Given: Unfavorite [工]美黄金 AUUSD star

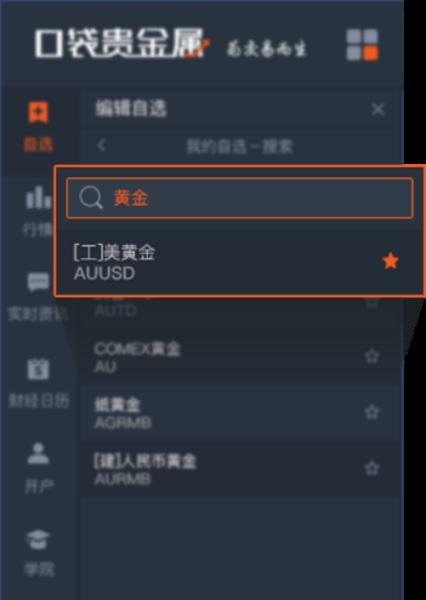Looking at the screenshot, I should [x=390, y=261].
